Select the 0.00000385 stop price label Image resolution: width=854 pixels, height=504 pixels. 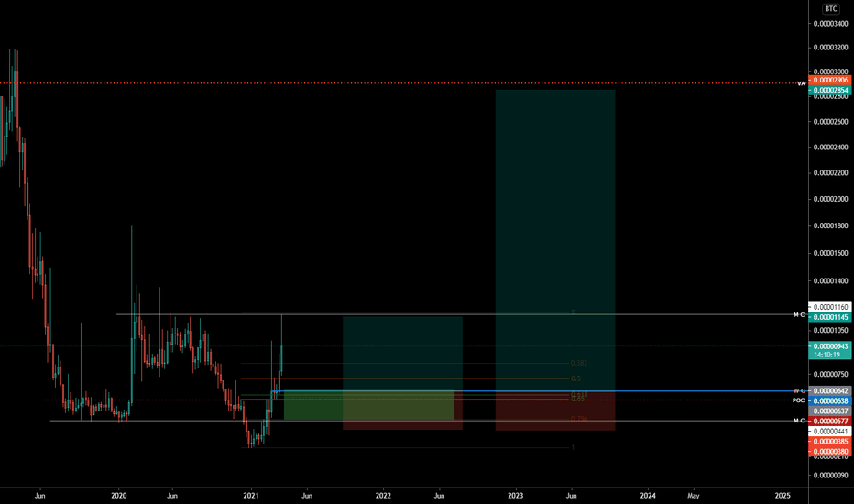tap(830, 442)
